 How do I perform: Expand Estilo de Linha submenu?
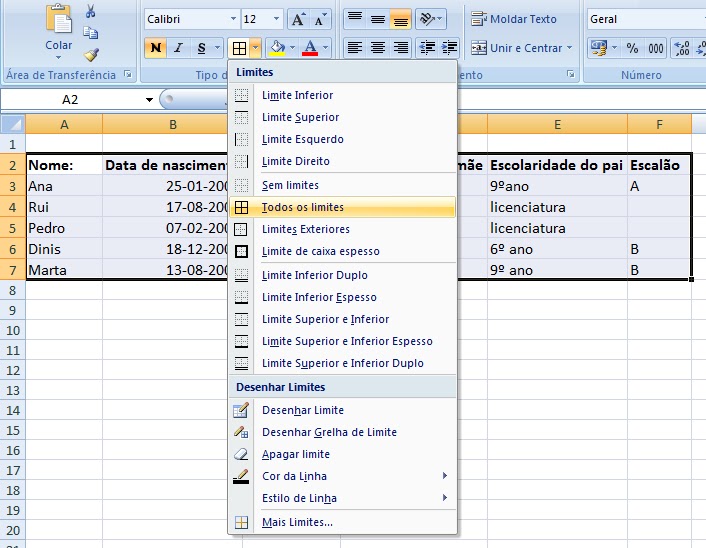point(342,498)
